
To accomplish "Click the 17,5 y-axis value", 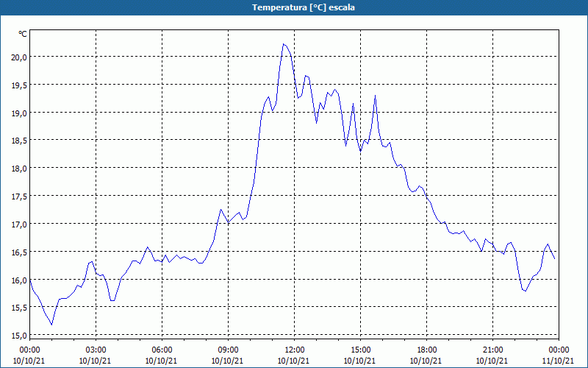I will (x=19, y=197).
